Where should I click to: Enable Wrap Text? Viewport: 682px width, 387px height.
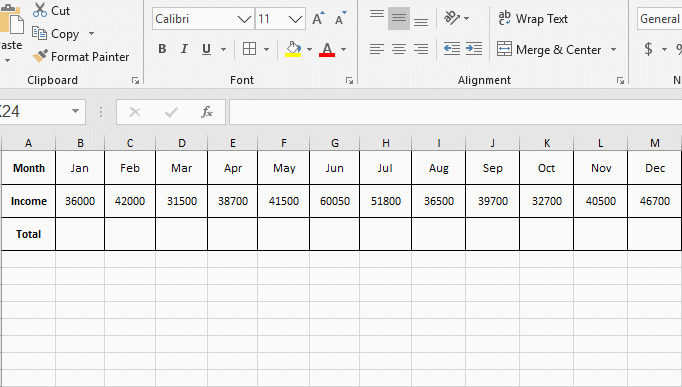(x=533, y=19)
